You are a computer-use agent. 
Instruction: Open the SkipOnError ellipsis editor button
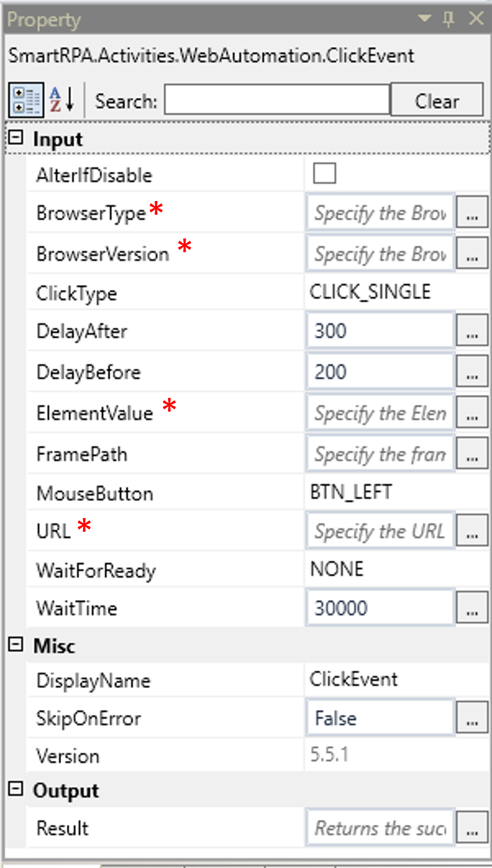click(x=472, y=718)
